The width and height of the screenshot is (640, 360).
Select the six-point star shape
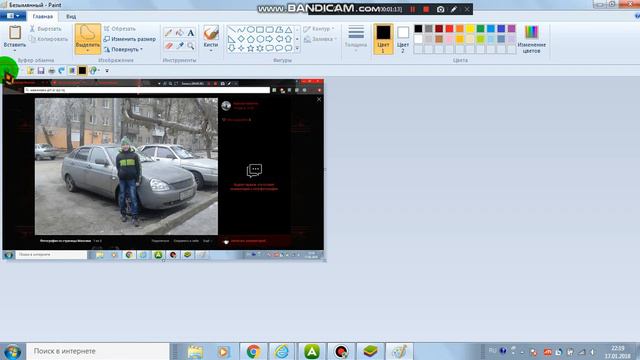[x=260, y=48]
